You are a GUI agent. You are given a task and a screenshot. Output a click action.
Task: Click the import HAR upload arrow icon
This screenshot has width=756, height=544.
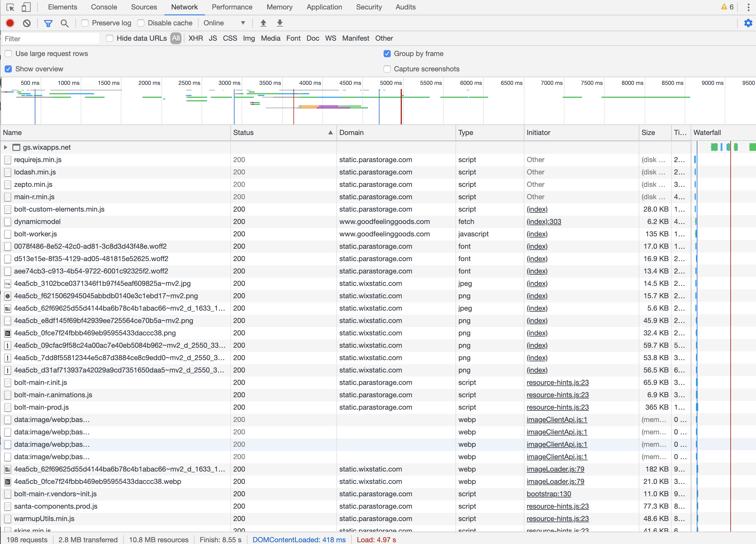[263, 23]
